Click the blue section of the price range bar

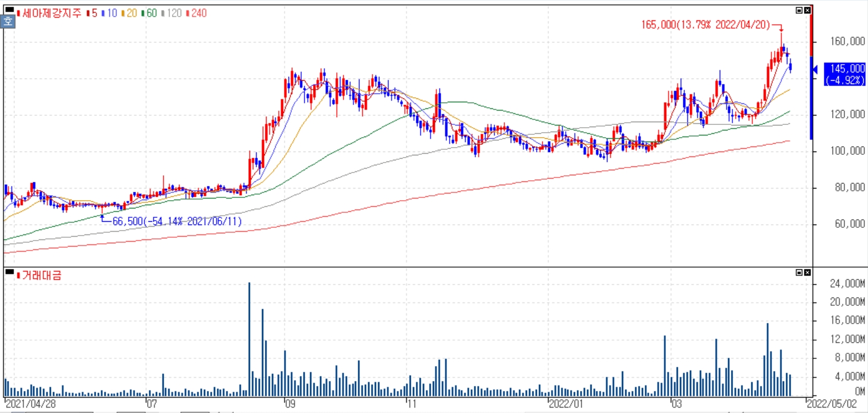click(x=811, y=98)
